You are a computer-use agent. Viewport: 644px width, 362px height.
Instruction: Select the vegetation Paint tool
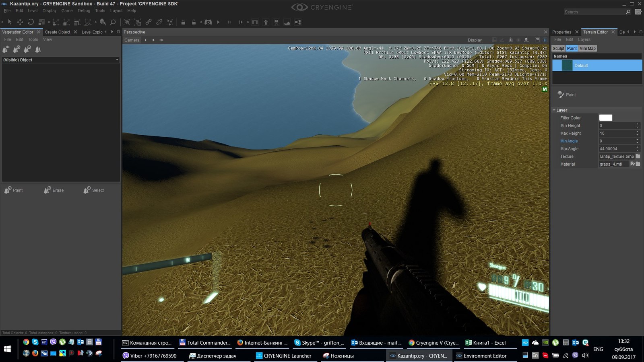click(13, 190)
